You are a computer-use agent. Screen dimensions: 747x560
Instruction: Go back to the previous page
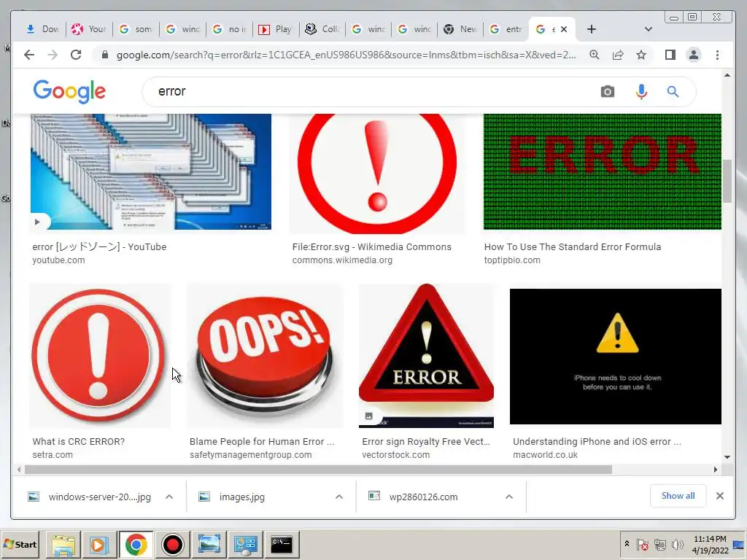(29, 55)
